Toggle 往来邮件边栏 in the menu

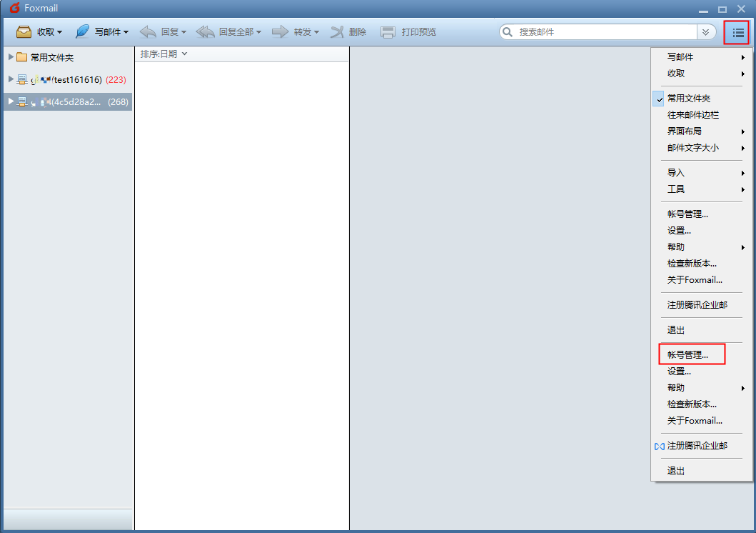692,115
